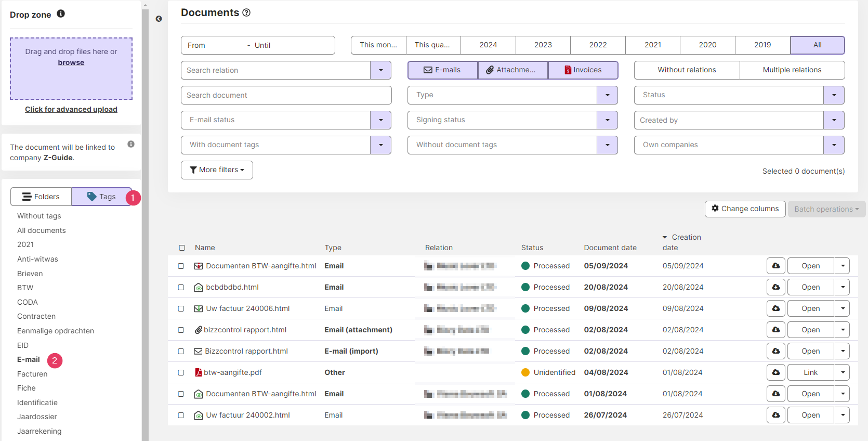This screenshot has height=441, width=868.
Task: Filter by This month period
Action: (378, 45)
